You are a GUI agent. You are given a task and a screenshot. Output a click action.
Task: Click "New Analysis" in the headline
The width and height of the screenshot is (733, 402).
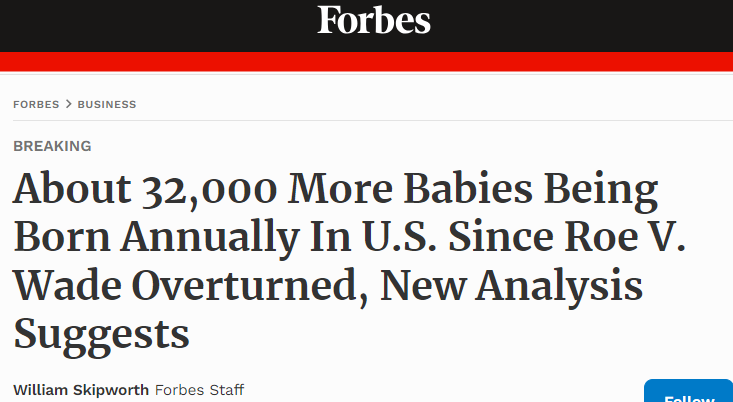525,285
